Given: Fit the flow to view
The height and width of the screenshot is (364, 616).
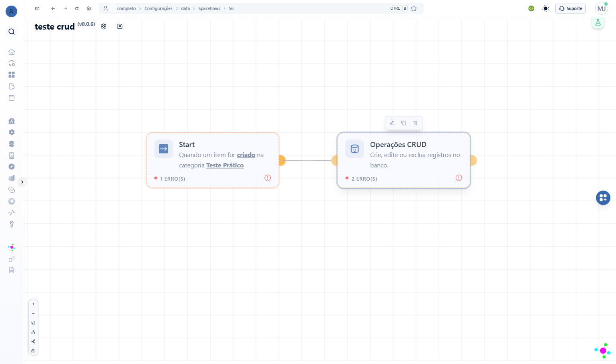Looking at the screenshot, I should 33,323.
